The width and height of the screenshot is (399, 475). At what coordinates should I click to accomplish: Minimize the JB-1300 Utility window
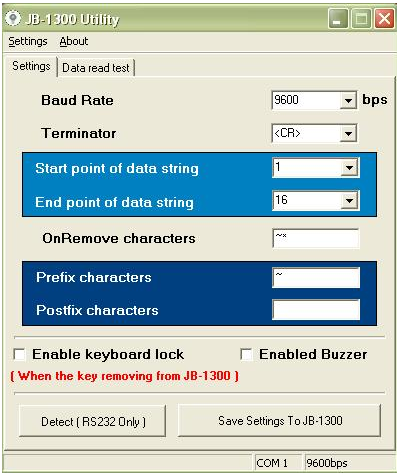(x=337, y=18)
